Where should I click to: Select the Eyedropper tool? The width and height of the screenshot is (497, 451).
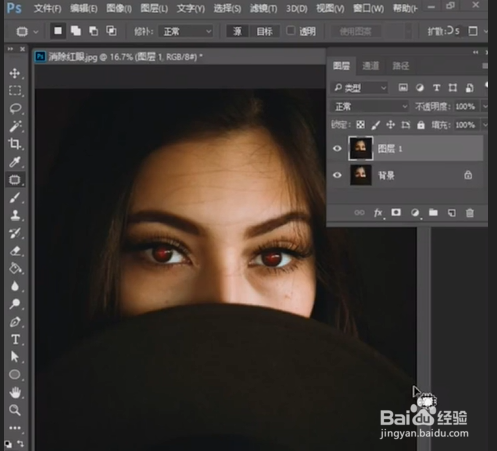click(15, 162)
